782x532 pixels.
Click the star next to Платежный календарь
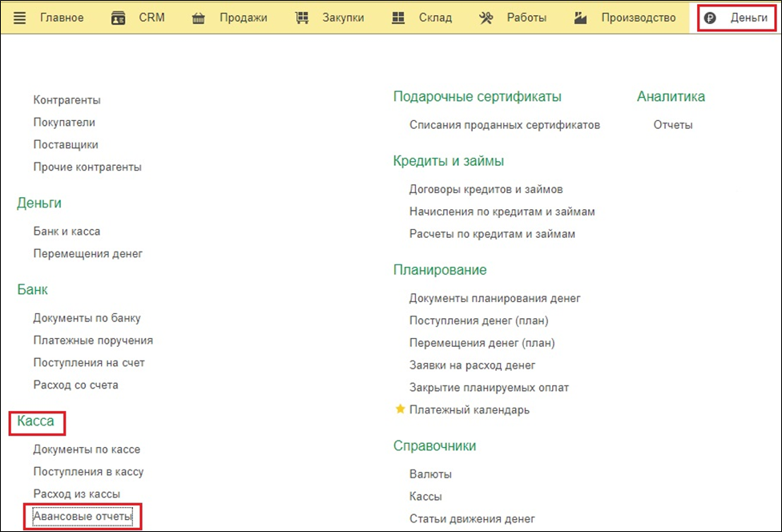point(400,409)
